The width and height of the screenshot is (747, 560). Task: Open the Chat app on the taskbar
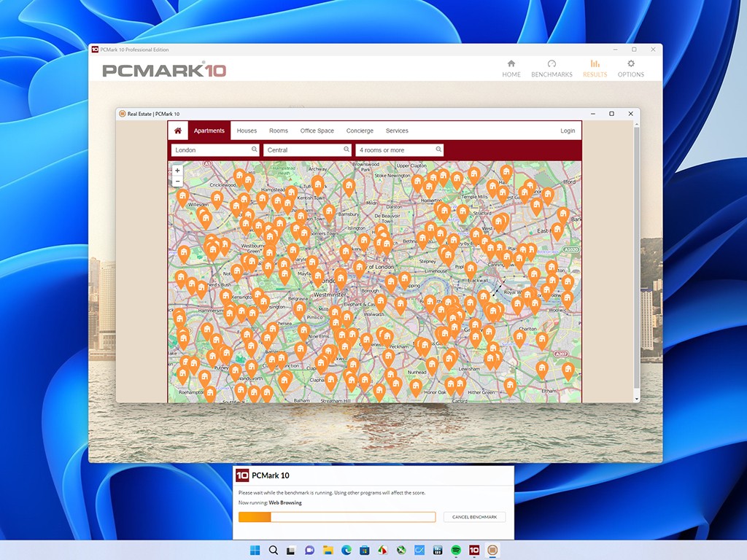pyautogui.click(x=309, y=551)
